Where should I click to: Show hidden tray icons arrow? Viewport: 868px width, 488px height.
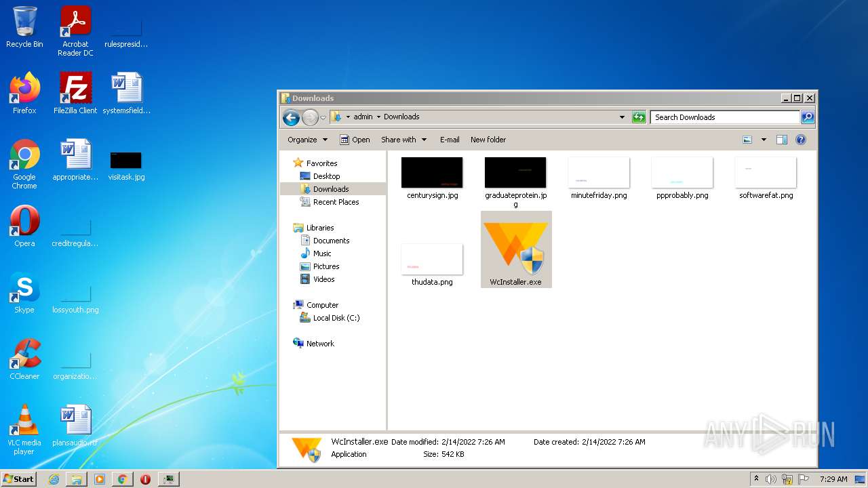pyautogui.click(x=756, y=479)
